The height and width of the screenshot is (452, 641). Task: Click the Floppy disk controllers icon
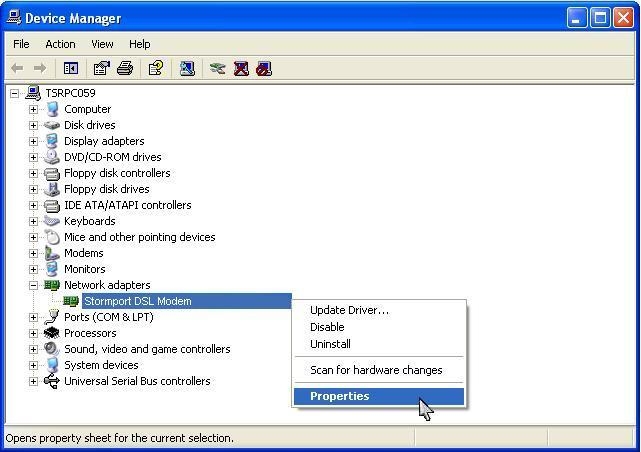(x=52, y=173)
